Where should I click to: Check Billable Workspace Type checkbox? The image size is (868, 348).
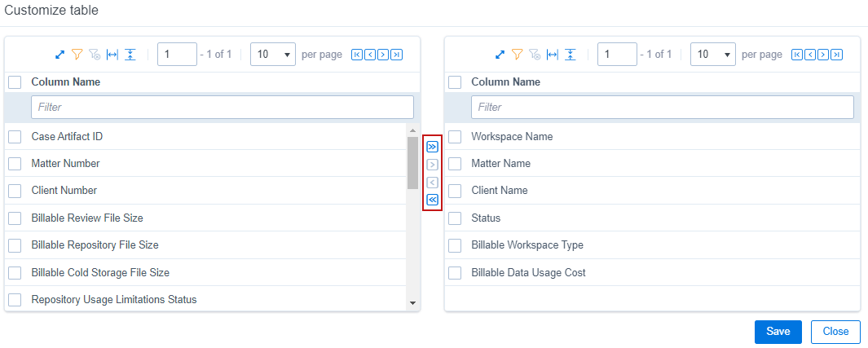[x=455, y=245]
